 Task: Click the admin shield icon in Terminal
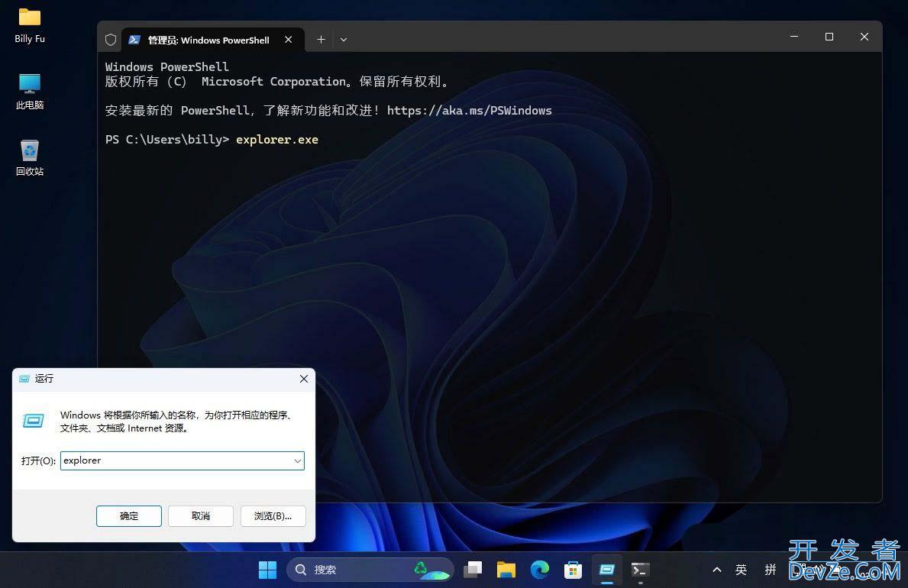111,40
